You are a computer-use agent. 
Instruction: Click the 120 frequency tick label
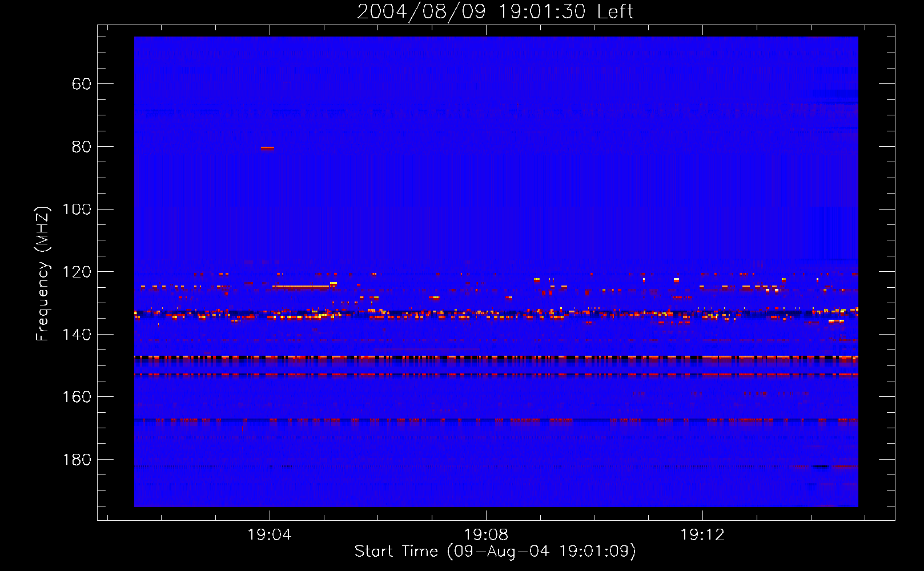click(77, 272)
